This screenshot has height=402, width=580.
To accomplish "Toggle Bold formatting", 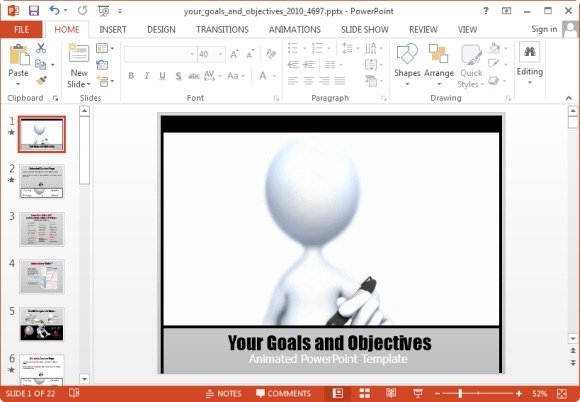I will pos(131,76).
